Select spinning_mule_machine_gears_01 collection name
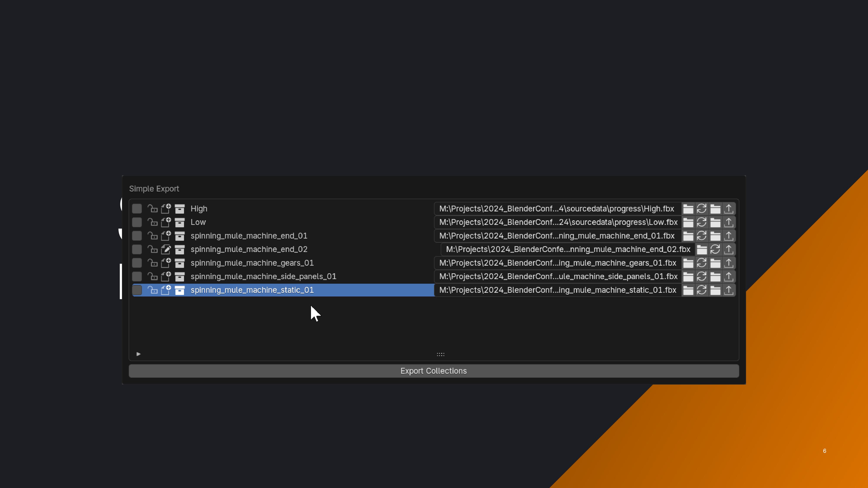 (252, 263)
